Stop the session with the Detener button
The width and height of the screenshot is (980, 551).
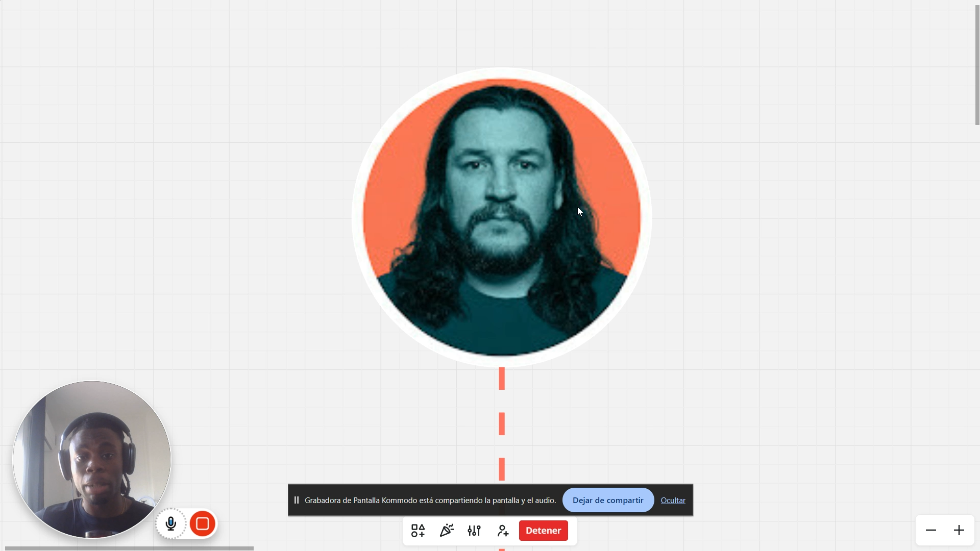click(543, 531)
